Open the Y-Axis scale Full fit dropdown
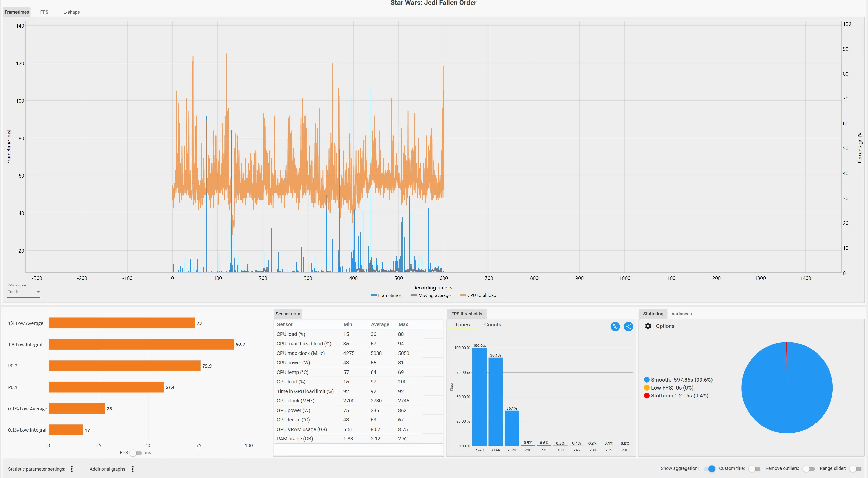868x478 pixels. point(24,292)
